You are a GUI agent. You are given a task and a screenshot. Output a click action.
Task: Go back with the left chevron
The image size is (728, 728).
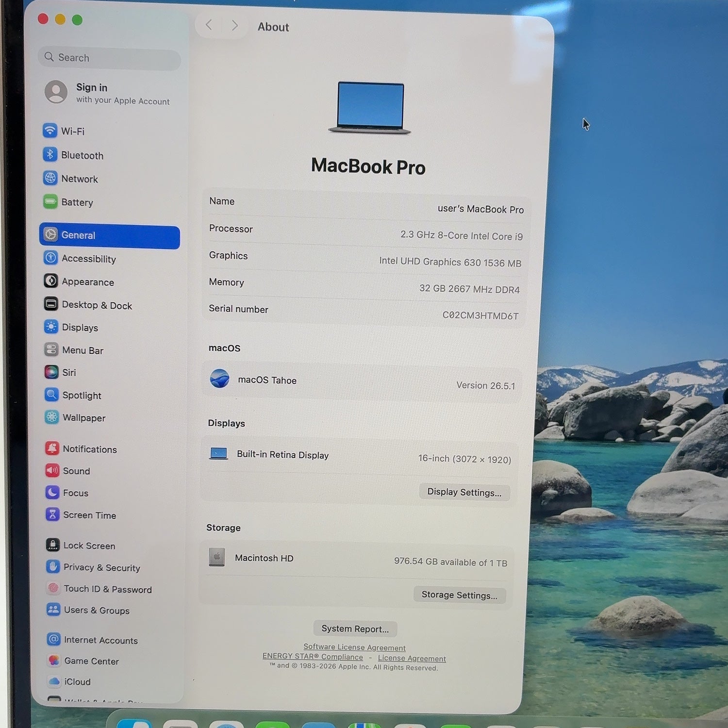[x=209, y=25]
